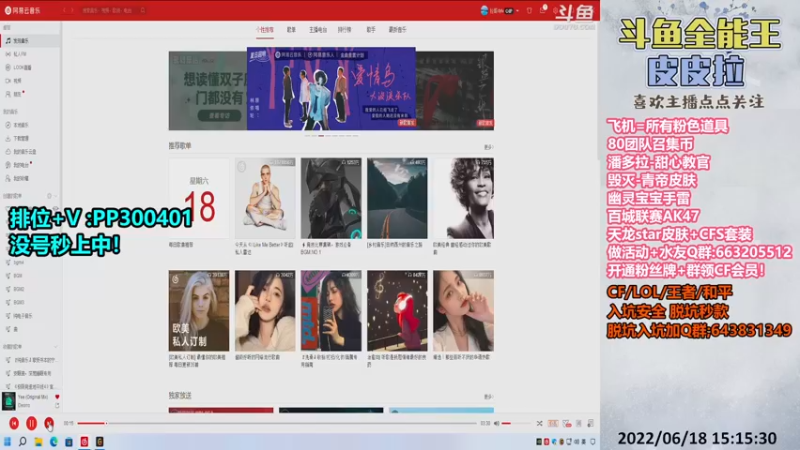This screenshot has width=800, height=450.
Task: Collapse the 创建的歌单 section
Action: pos(56,196)
